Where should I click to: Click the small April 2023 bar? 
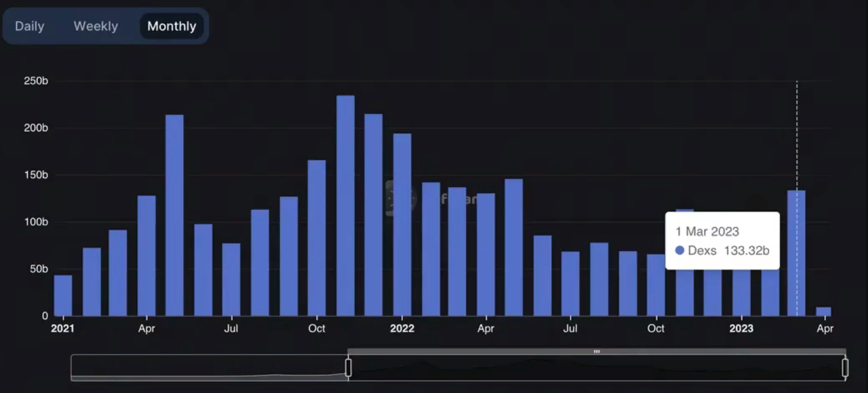[x=824, y=312]
